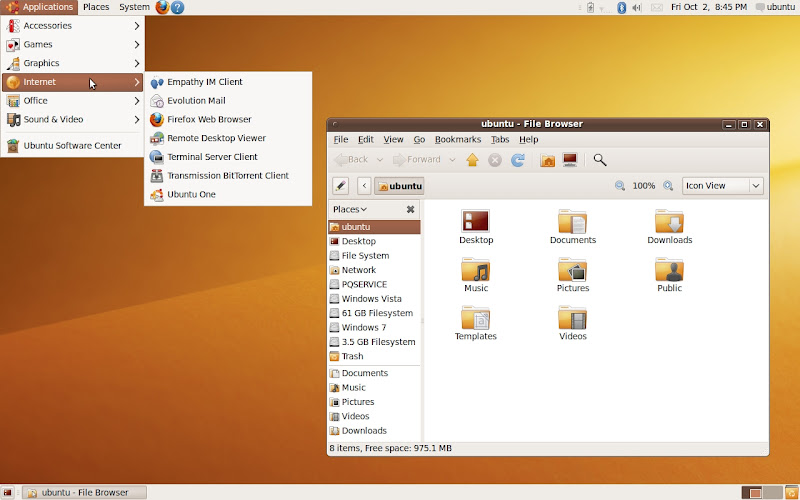Open the Back history dropdown arrow
The width and height of the screenshot is (800, 500).
click(379, 160)
